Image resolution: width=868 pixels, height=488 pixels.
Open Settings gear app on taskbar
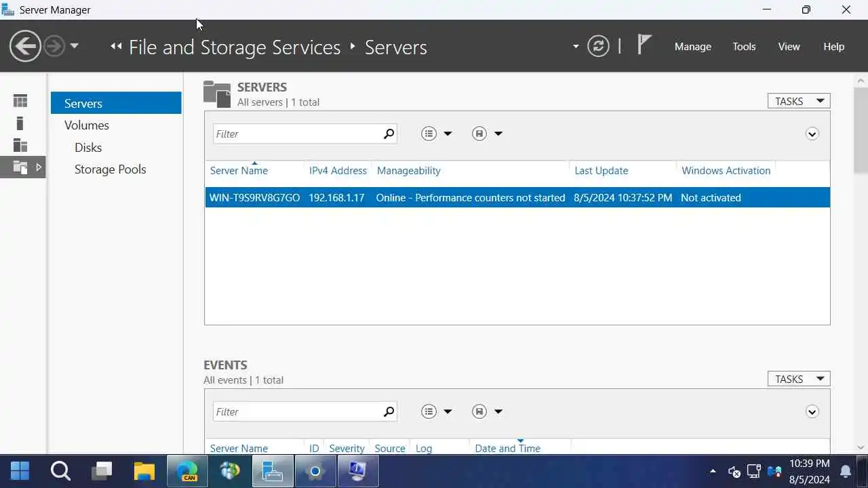[x=315, y=470]
